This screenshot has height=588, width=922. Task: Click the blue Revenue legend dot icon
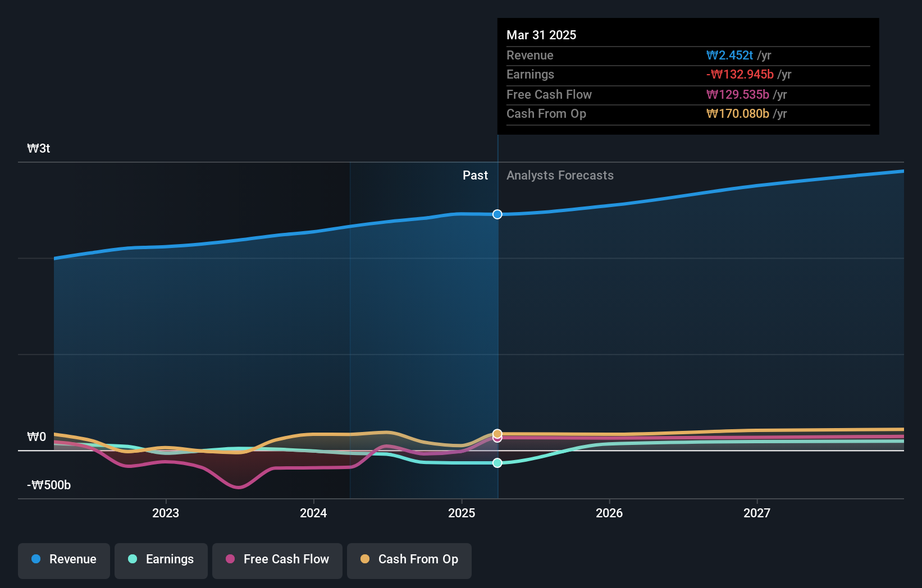(36, 559)
